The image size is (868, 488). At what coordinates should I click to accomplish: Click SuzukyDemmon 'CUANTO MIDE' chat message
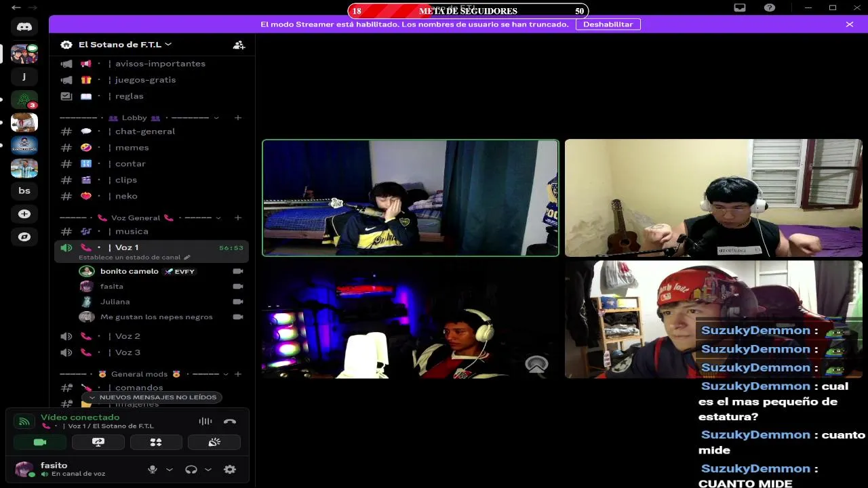[758, 476]
